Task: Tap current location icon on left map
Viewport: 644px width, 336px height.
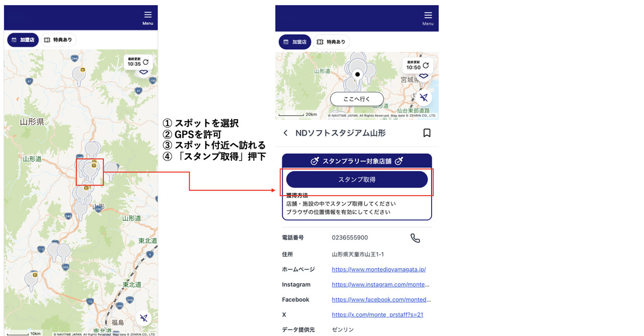Action: click(144, 318)
